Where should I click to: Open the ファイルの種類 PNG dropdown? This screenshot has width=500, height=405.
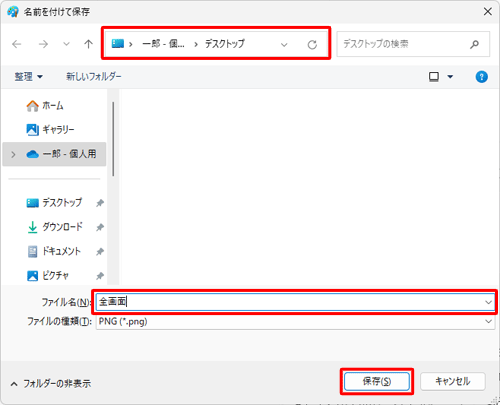(295, 322)
